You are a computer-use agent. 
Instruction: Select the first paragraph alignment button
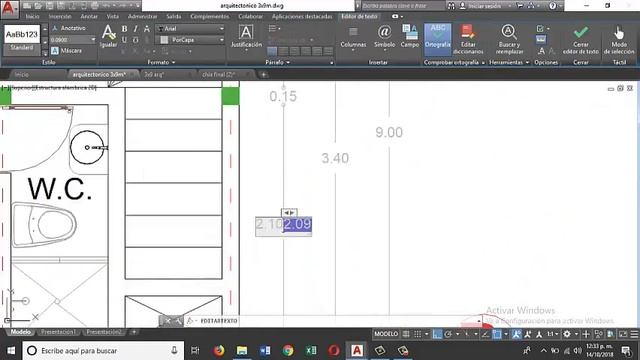(x=272, y=51)
